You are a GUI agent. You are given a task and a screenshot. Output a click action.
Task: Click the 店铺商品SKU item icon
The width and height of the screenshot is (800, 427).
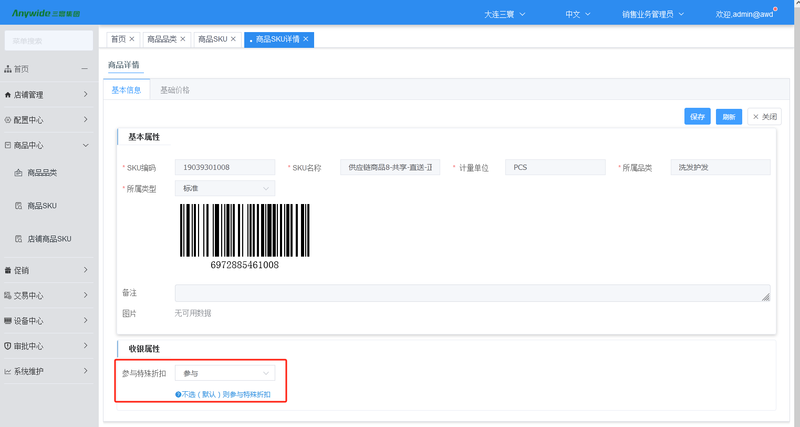[18, 239]
